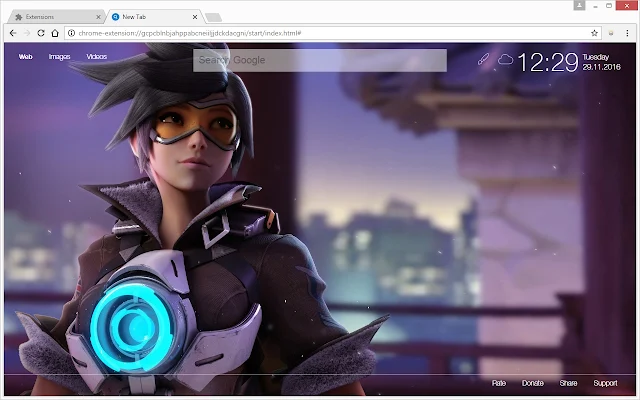Image resolution: width=640 pixels, height=400 pixels.
Task: Click the Chrome profile user icon
Action: [579, 5]
